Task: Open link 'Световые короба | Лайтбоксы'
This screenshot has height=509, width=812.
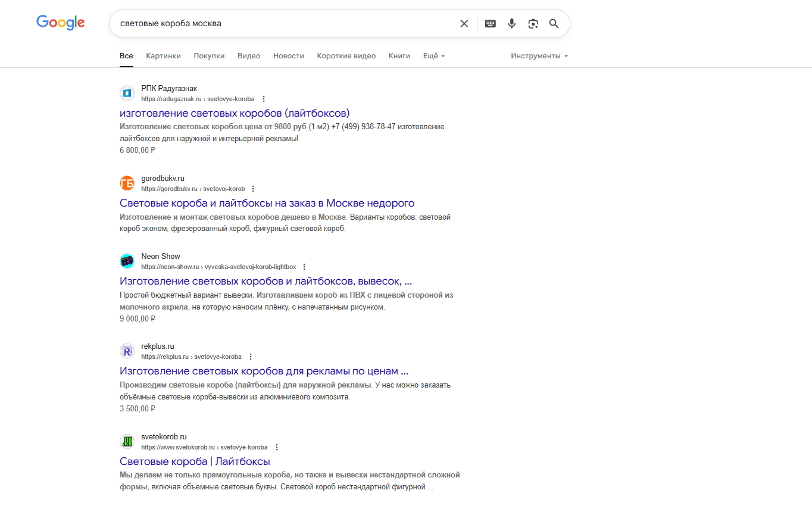Action: [195, 461]
